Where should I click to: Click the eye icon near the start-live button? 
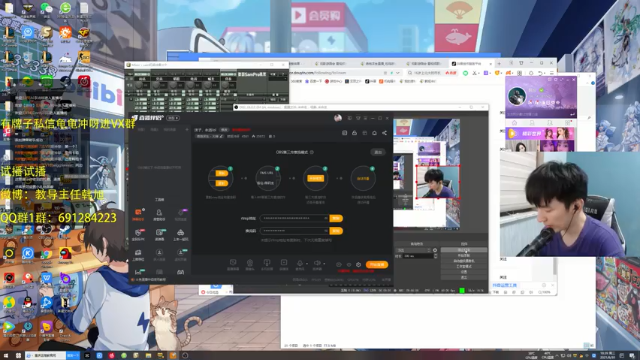pos(349,264)
